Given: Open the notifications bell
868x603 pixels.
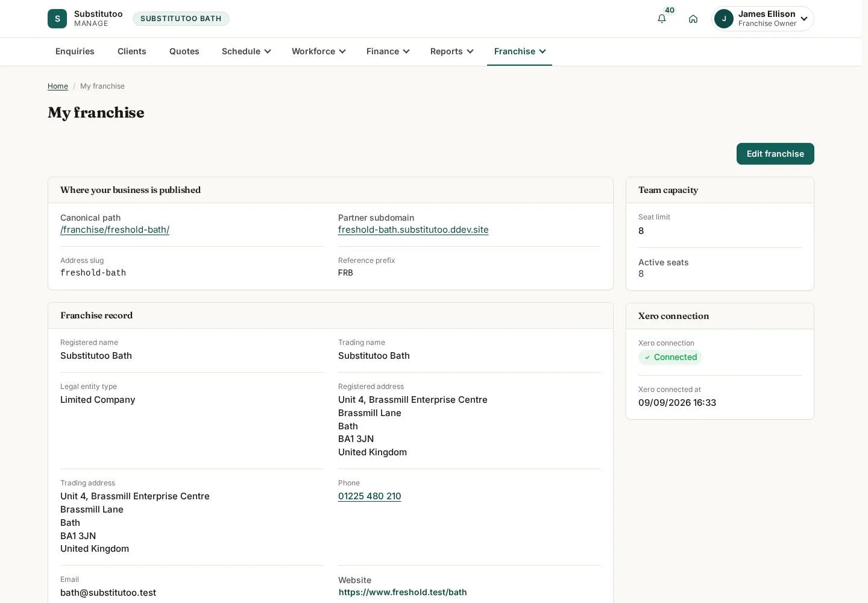Looking at the screenshot, I should click(662, 19).
